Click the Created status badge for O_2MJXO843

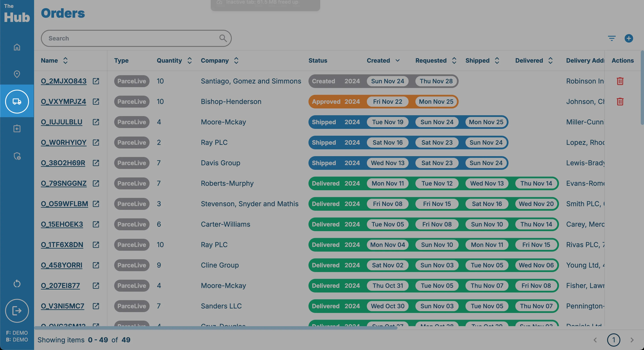pyautogui.click(x=323, y=81)
